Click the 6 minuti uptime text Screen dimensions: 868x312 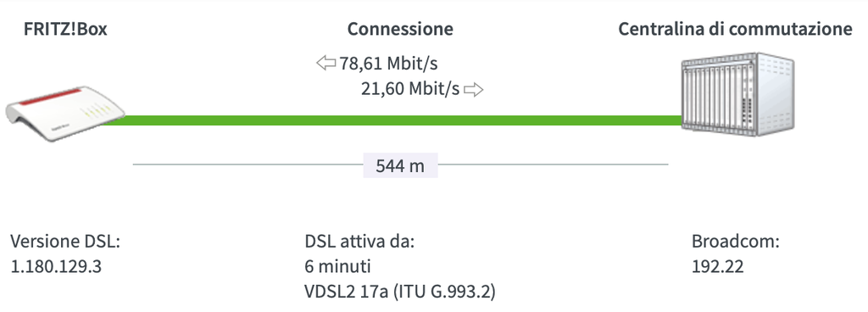point(337,266)
